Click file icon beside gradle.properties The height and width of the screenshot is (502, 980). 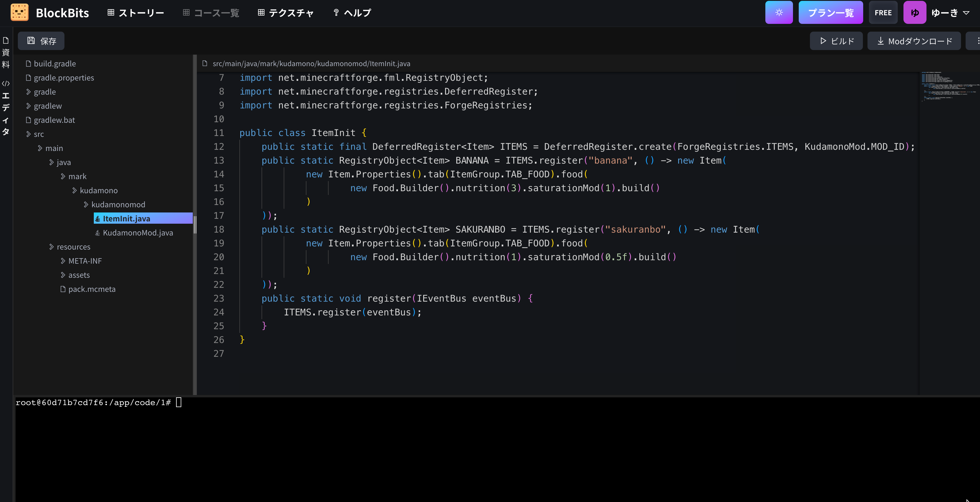[x=28, y=78]
